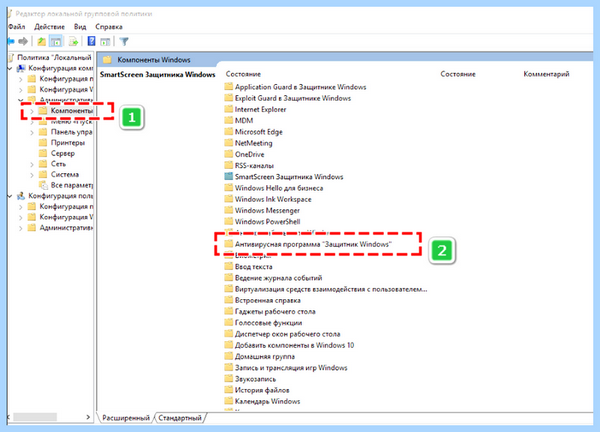Viewport: 600px width, 432px height.
Task: Open the Help toolbar icon
Action: click(91, 41)
